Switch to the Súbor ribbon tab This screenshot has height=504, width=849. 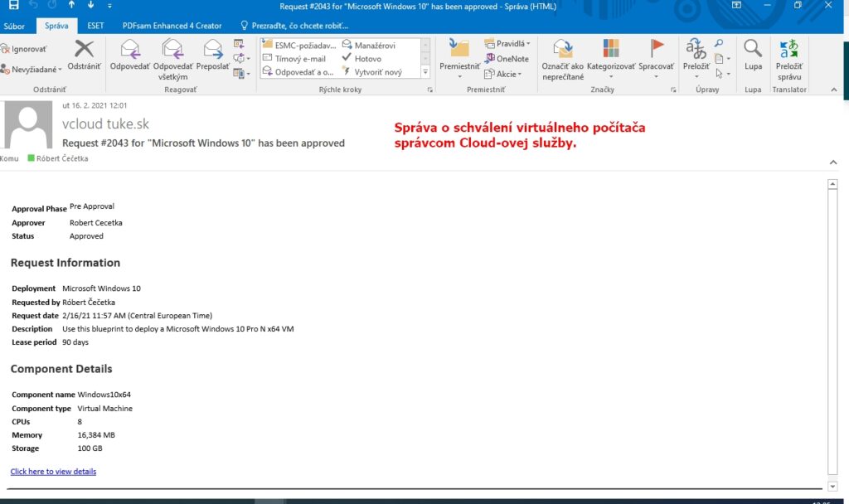click(x=14, y=26)
